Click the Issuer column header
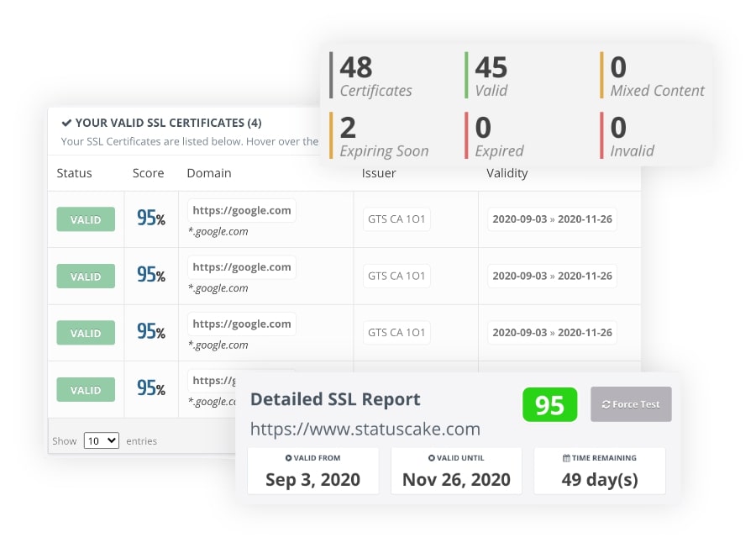 pyautogui.click(x=379, y=173)
